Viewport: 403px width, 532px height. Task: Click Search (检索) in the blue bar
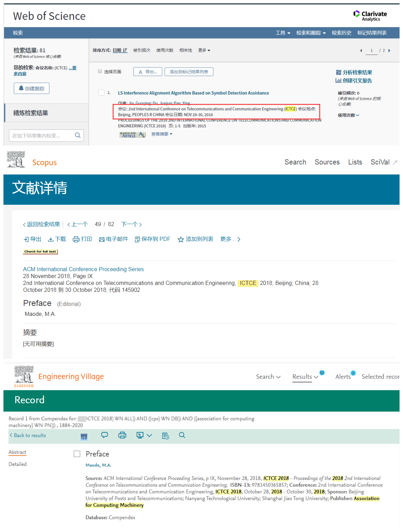point(18,33)
